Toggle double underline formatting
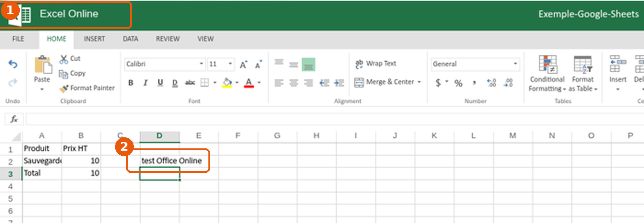Image resolution: width=644 pixels, height=223 pixels. pyautogui.click(x=175, y=83)
